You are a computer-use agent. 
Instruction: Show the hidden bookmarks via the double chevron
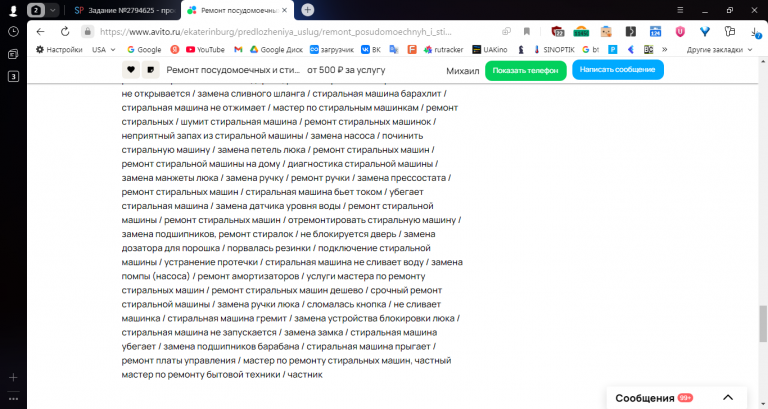665,49
